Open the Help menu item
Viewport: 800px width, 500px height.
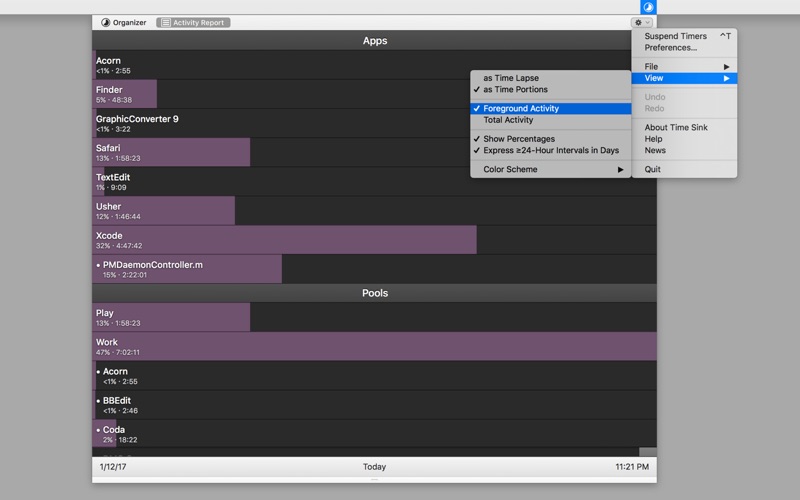[684, 139]
